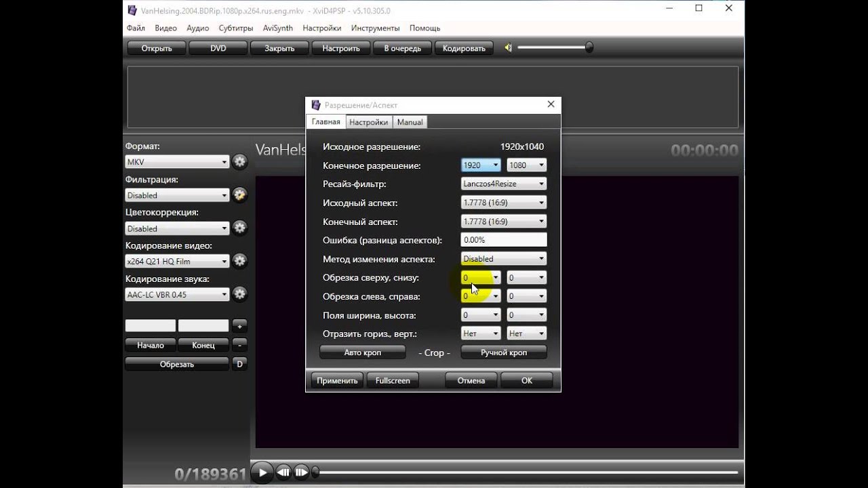Switch to the Главная tab
Screen dimensions: 868x488
point(325,122)
